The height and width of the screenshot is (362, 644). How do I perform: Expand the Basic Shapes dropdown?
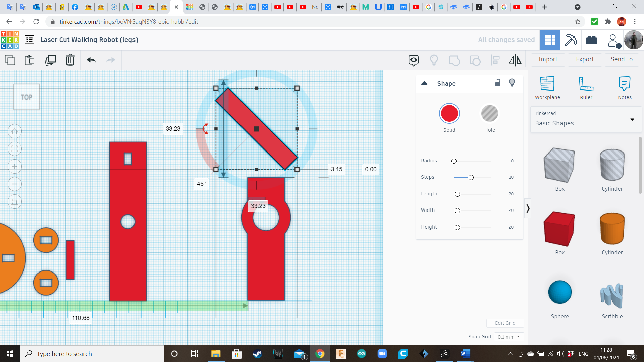point(632,120)
